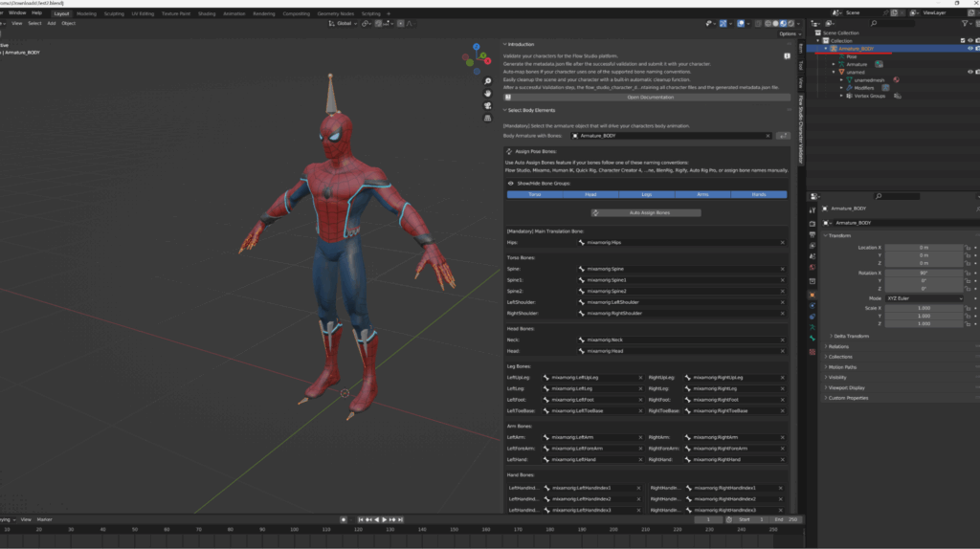Open the Physics properties tab icon

pos(812,306)
